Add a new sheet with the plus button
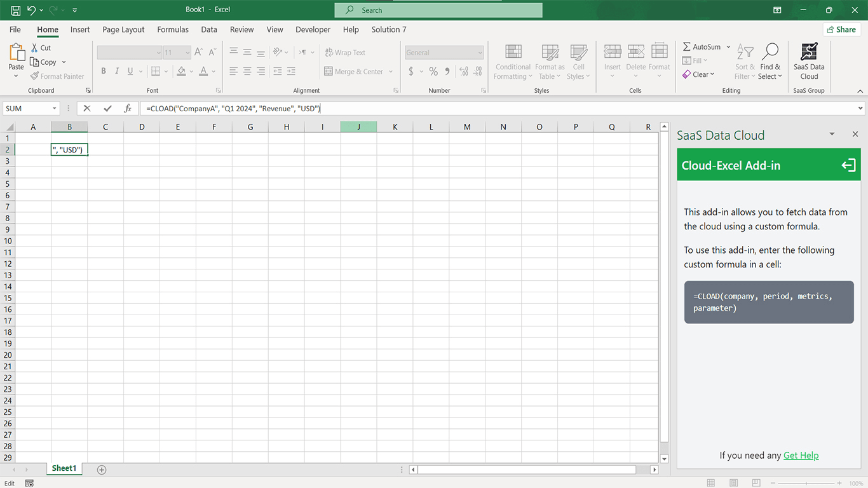The image size is (868, 488). (x=102, y=470)
